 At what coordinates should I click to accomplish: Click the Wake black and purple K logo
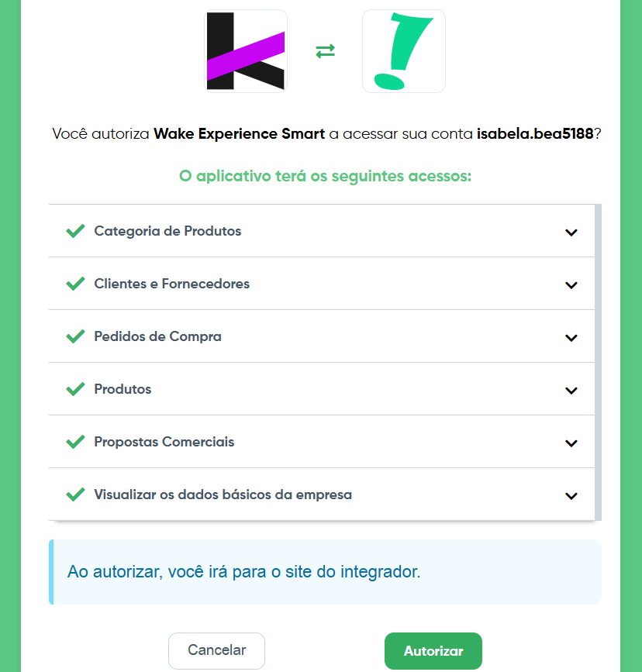click(x=245, y=51)
